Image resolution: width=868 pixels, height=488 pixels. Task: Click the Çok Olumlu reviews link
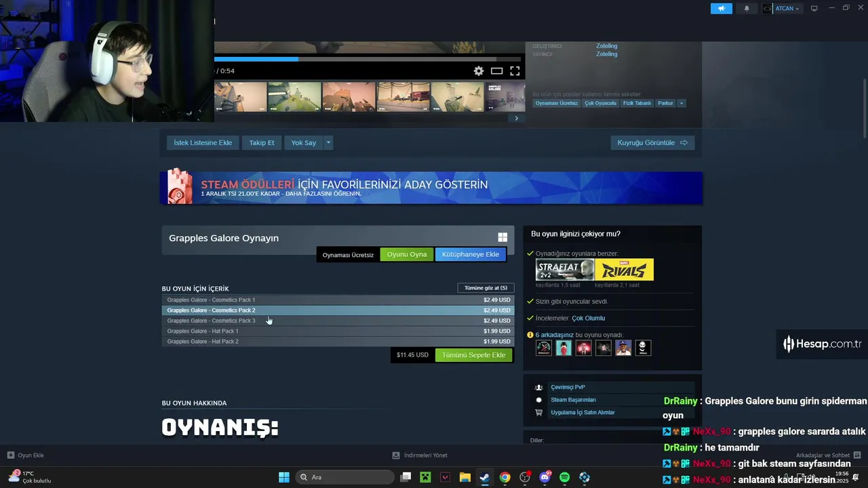coord(589,318)
